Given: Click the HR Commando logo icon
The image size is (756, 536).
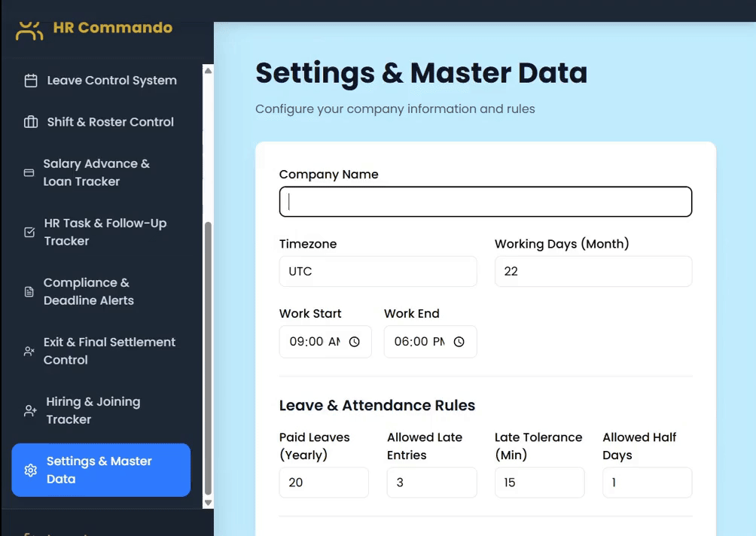Looking at the screenshot, I should [29, 30].
